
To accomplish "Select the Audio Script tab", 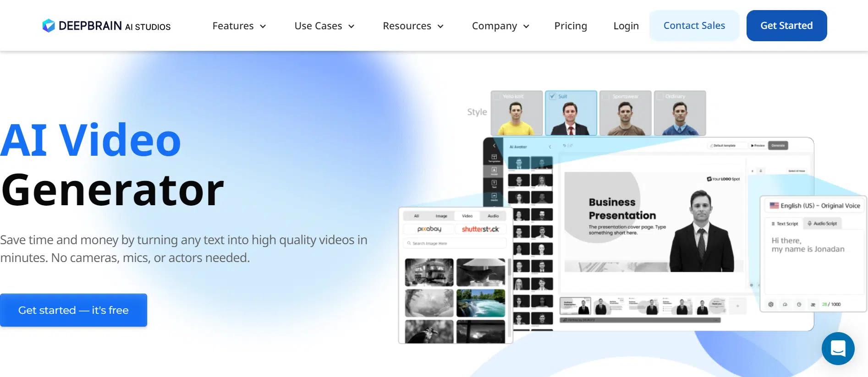I will [x=822, y=224].
